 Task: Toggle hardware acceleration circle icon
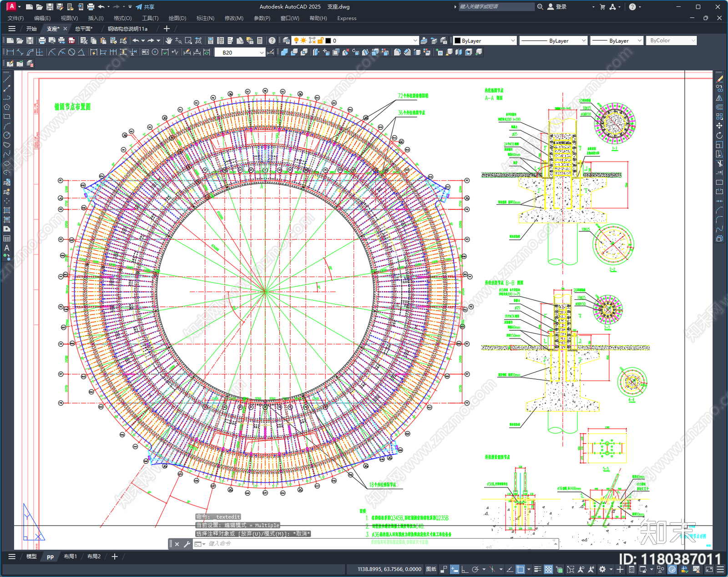click(x=672, y=569)
